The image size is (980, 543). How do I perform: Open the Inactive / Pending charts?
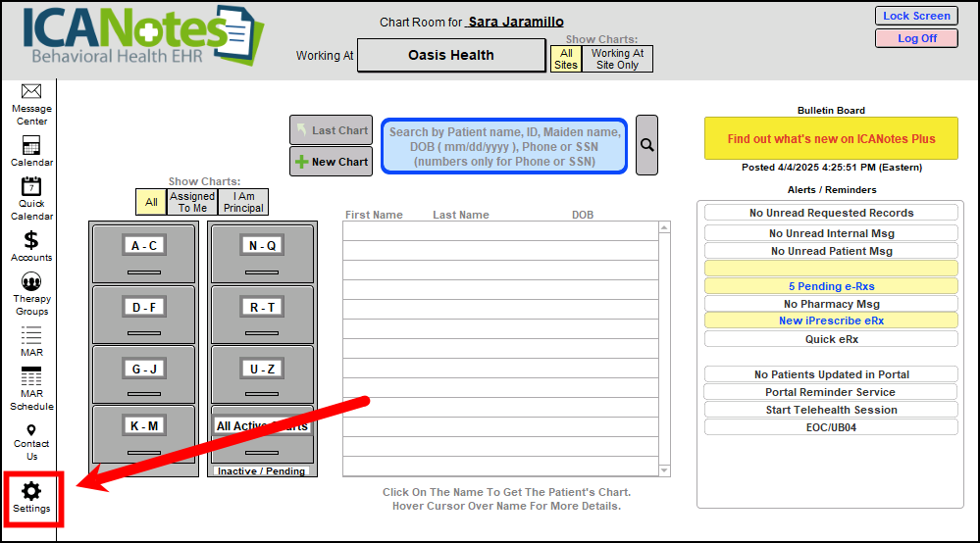(261, 471)
